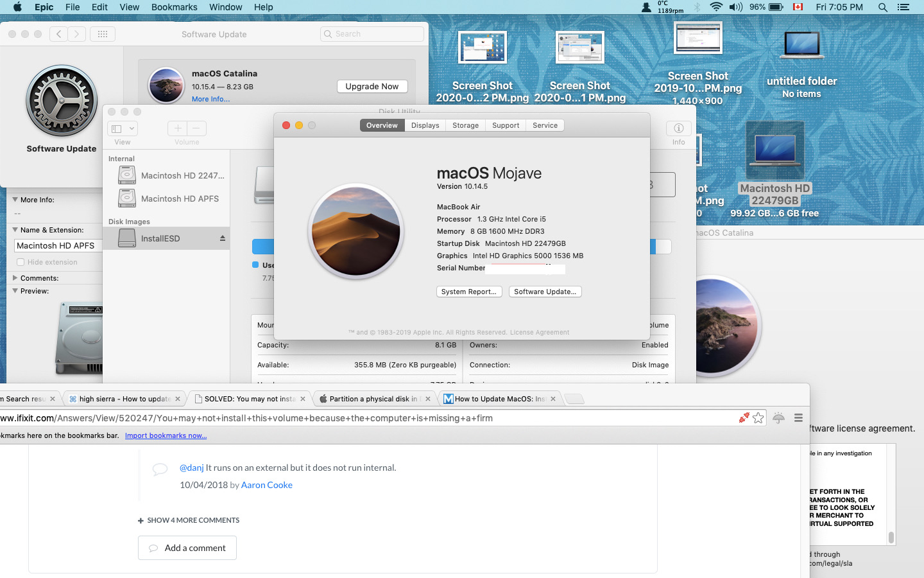Image resolution: width=924 pixels, height=578 pixels.
Task: Open the Epic application menu
Action: click(x=44, y=7)
